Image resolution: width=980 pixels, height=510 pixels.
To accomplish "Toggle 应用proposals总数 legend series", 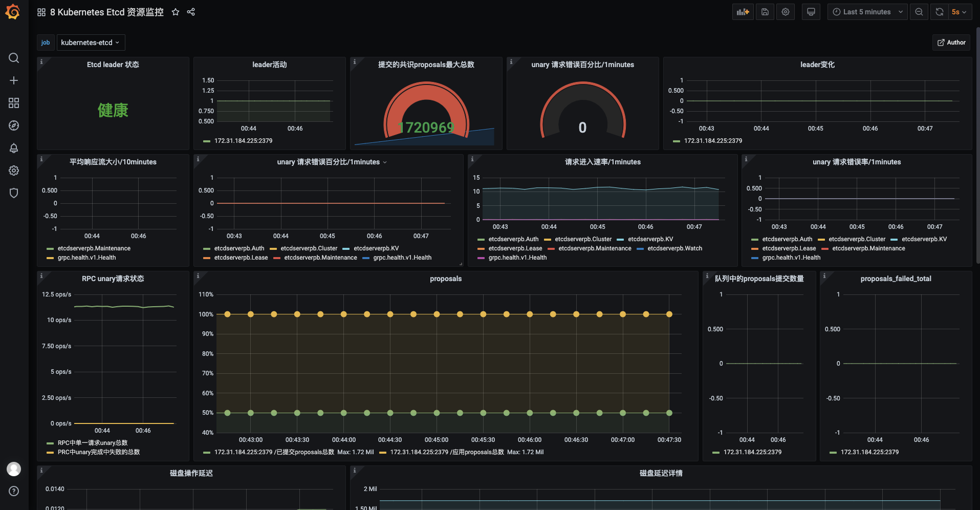I will coord(447,452).
